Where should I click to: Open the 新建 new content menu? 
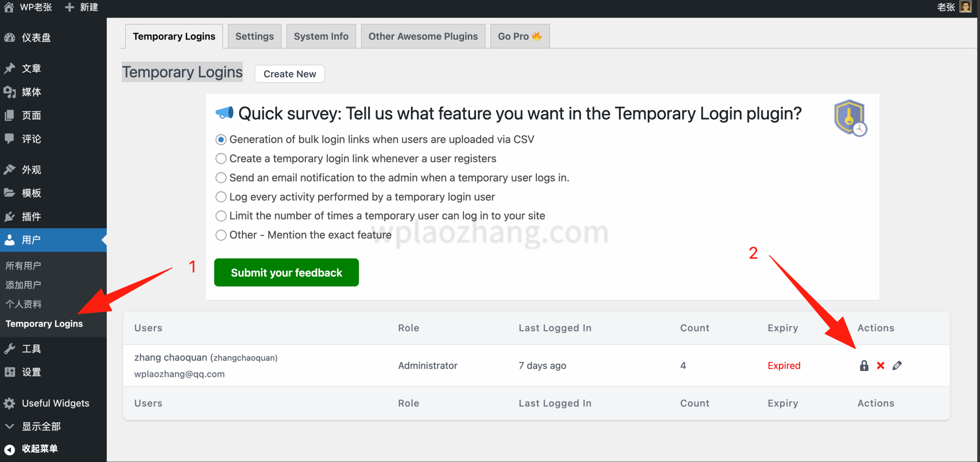pos(82,7)
